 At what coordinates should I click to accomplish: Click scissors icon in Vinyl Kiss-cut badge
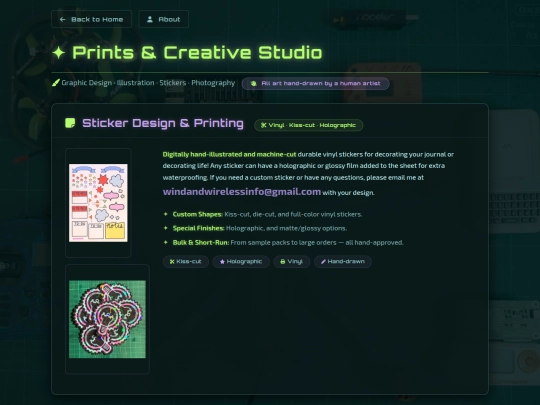click(263, 125)
